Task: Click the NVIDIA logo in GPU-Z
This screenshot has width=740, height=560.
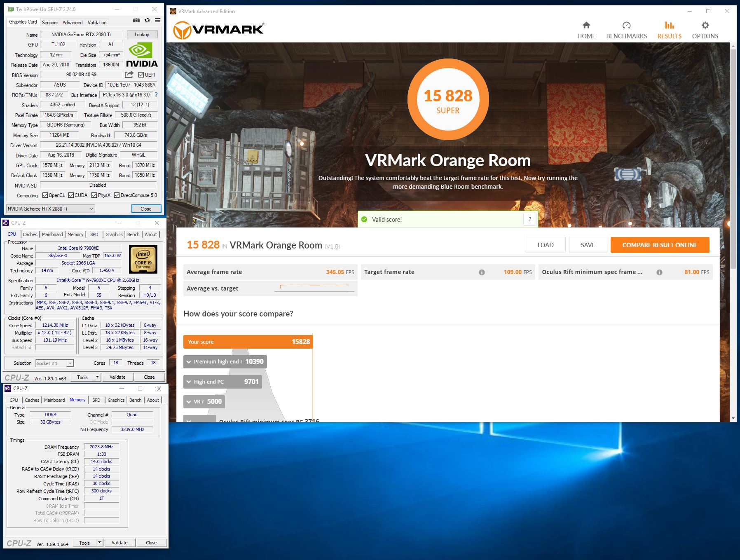Action: (142, 55)
